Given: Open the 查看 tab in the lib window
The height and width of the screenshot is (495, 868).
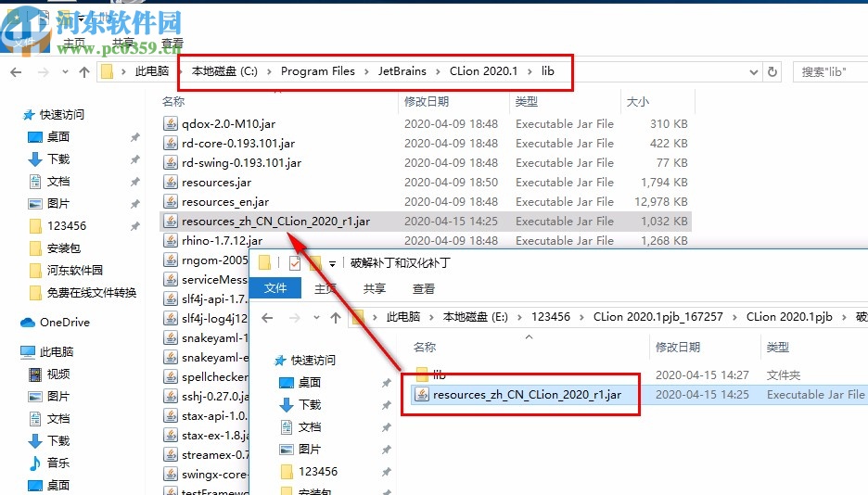Looking at the screenshot, I should [172, 44].
